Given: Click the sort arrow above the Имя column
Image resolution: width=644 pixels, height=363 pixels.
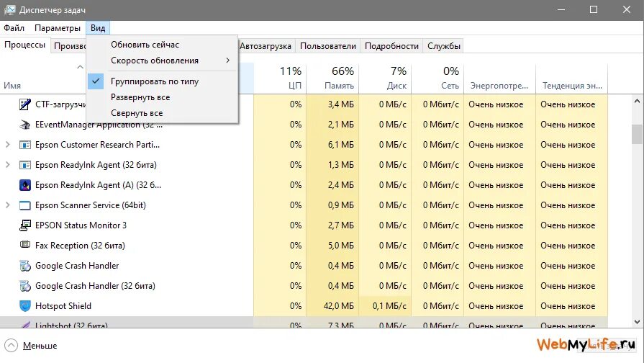Looking at the screenshot, I should 80,67.
